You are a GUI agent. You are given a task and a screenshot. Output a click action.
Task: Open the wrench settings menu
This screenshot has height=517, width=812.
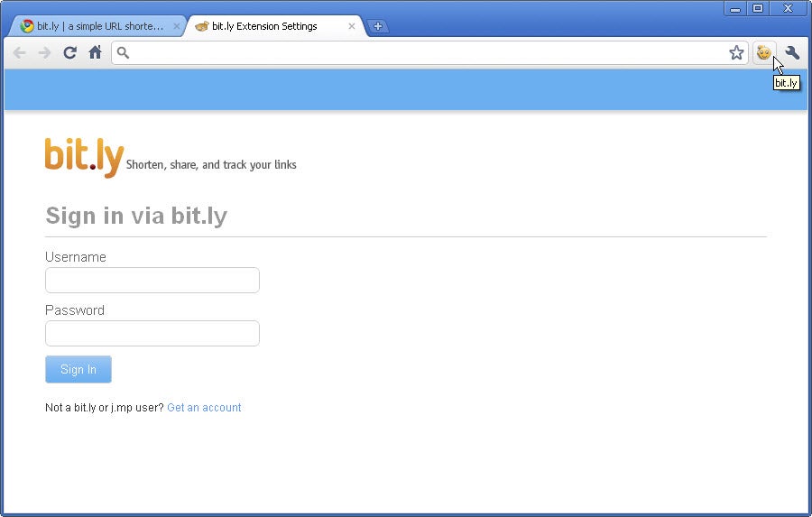(x=792, y=52)
